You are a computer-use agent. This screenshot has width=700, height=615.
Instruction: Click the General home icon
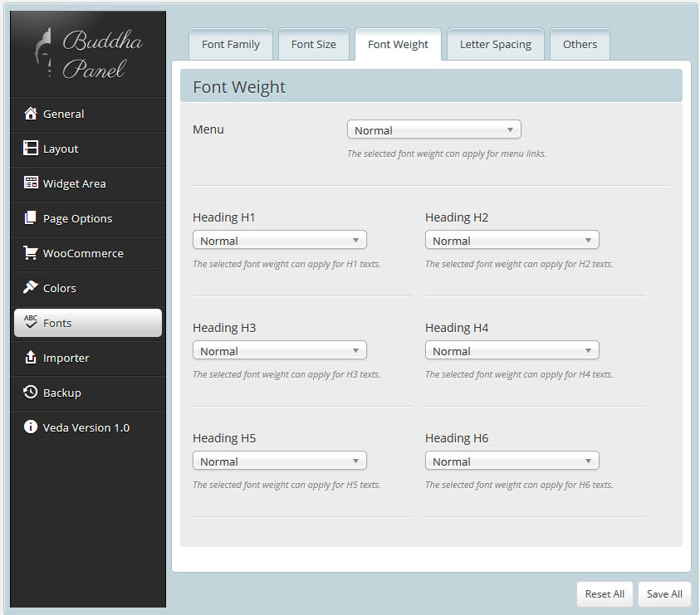[31, 114]
